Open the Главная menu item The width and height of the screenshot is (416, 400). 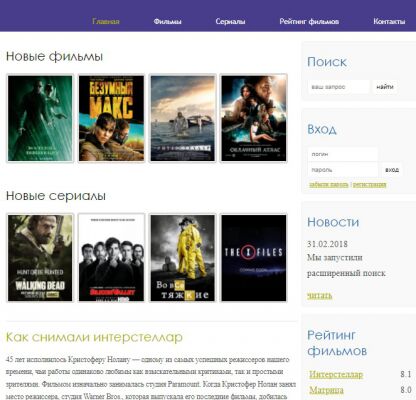tap(106, 21)
